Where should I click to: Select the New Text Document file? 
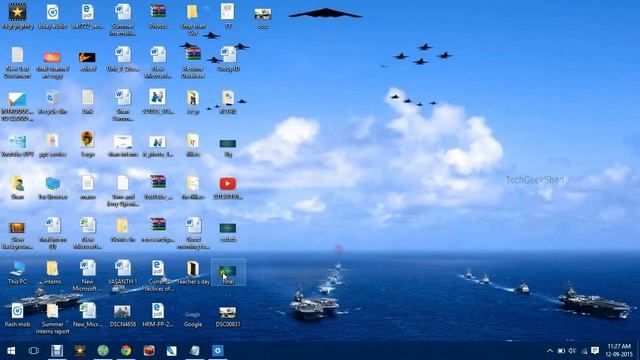coord(17,62)
